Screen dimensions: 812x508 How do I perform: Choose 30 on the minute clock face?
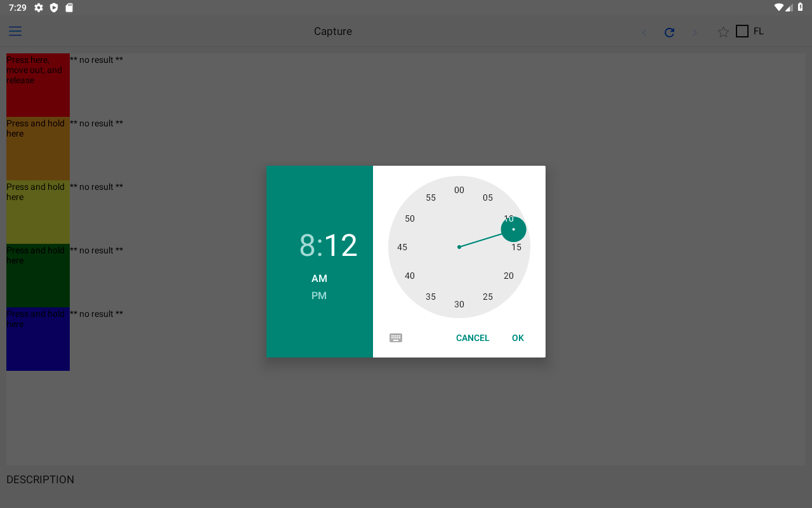[x=459, y=304]
